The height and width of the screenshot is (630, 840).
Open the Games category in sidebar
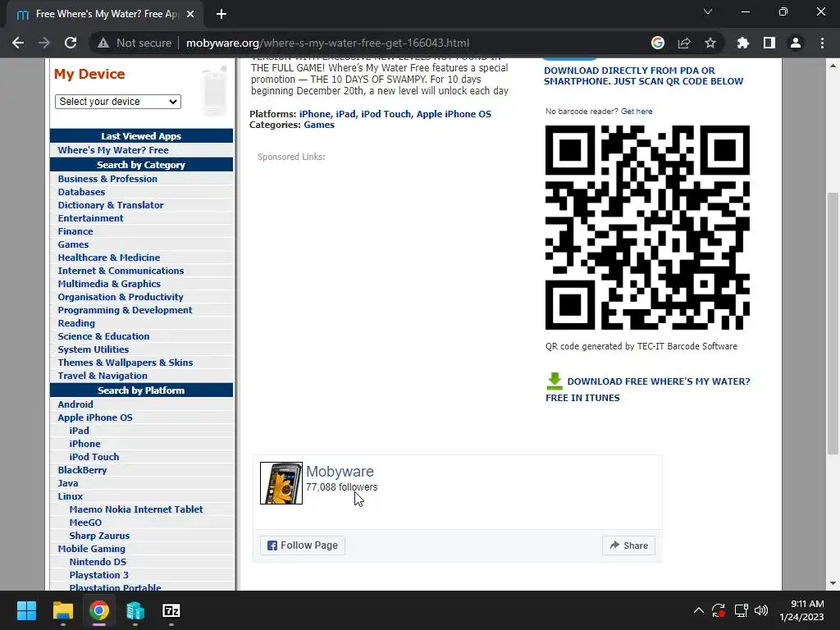[x=73, y=244]
